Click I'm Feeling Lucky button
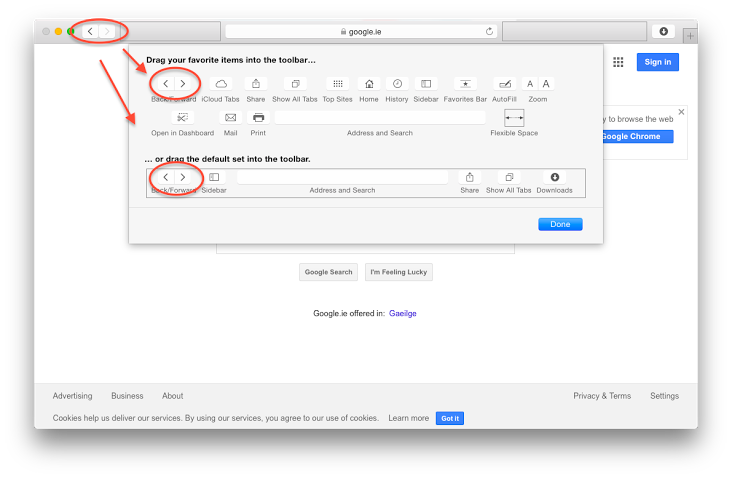 [x=399, y=272]
